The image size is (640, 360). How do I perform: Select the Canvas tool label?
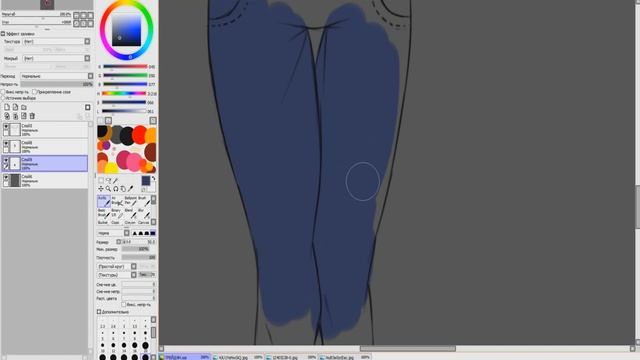[x=144, y=223]
